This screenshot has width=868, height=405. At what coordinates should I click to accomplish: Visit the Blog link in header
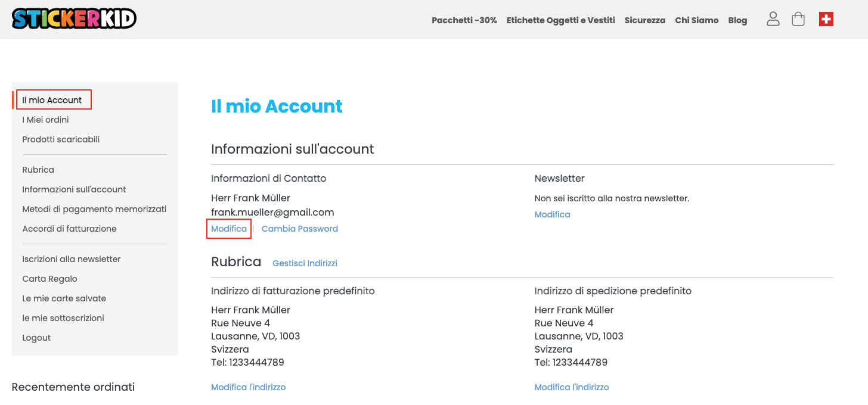[737, 20]
